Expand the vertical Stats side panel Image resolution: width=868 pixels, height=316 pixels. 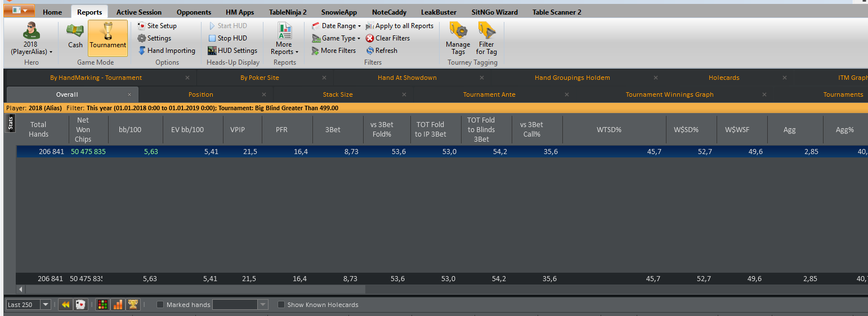10,123
